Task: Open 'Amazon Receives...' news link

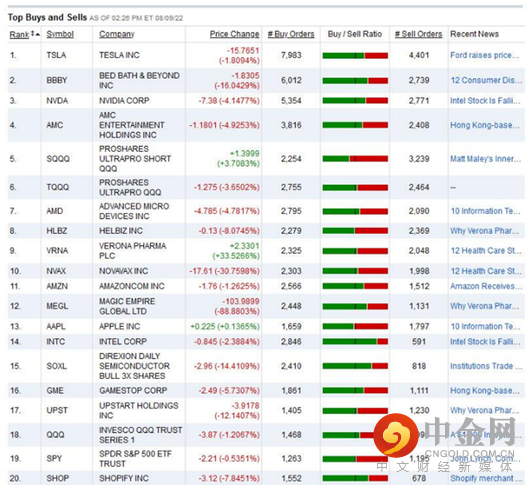Action: click(486, 286)
